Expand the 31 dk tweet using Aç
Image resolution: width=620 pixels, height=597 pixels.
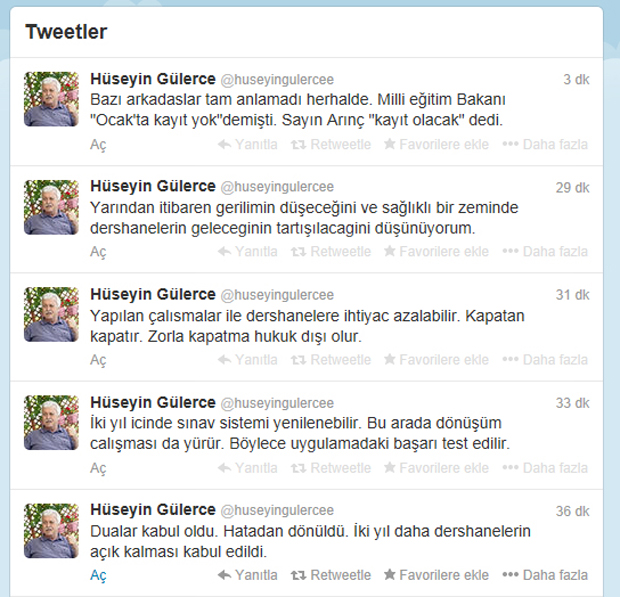[x=98, y=361]
